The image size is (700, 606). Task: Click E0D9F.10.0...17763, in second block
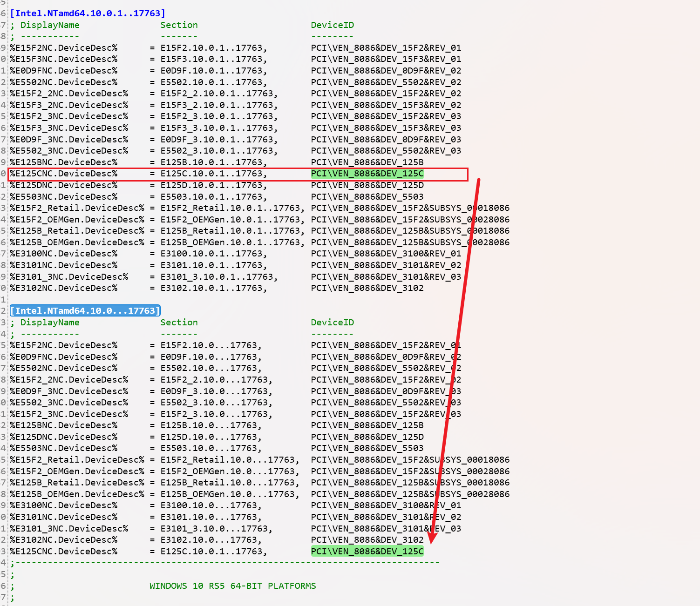pos(211,357)
